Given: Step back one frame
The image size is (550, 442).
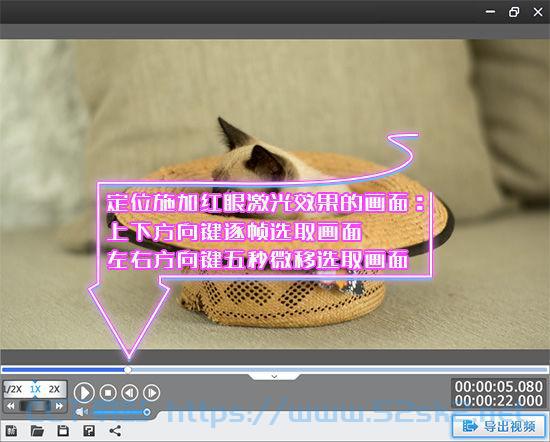Looking at the screenshot, I should point(130,393).
